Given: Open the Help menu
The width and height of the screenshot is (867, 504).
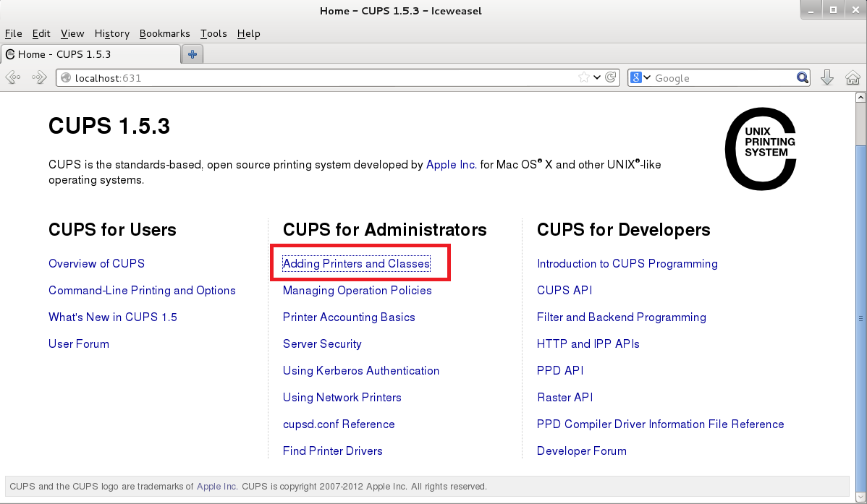Looking at the screenshot, I should coord(249,34).
